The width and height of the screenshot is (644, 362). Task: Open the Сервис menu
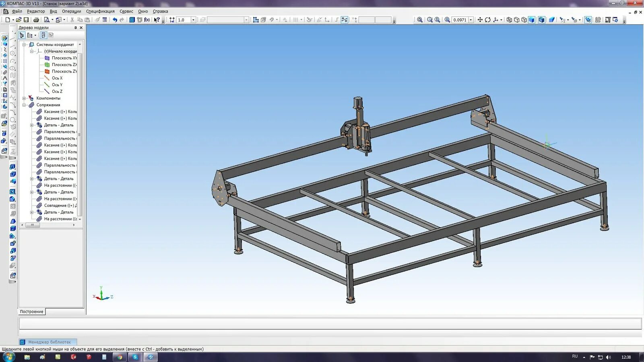pos(126,11)
